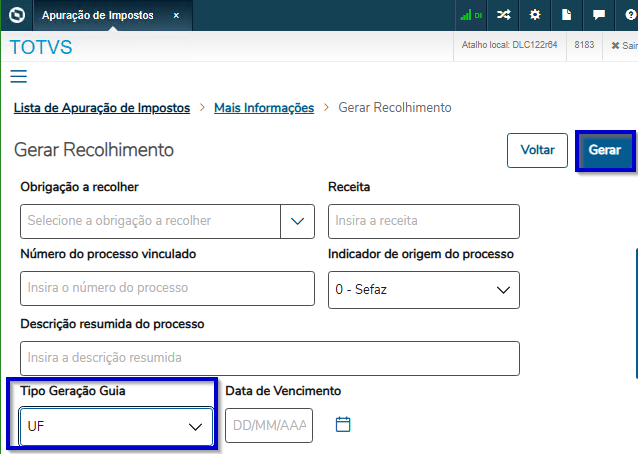The height and width of the screenshot is (454, 638).
Task: Open settings gear icon
Action: coord(535,15)
